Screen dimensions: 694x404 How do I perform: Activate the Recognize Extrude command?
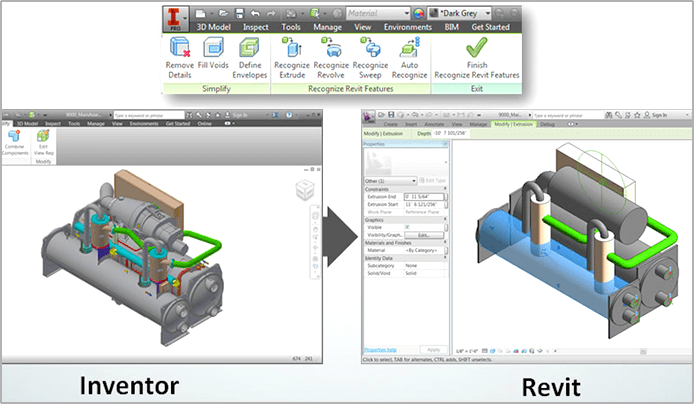point(292,58)
